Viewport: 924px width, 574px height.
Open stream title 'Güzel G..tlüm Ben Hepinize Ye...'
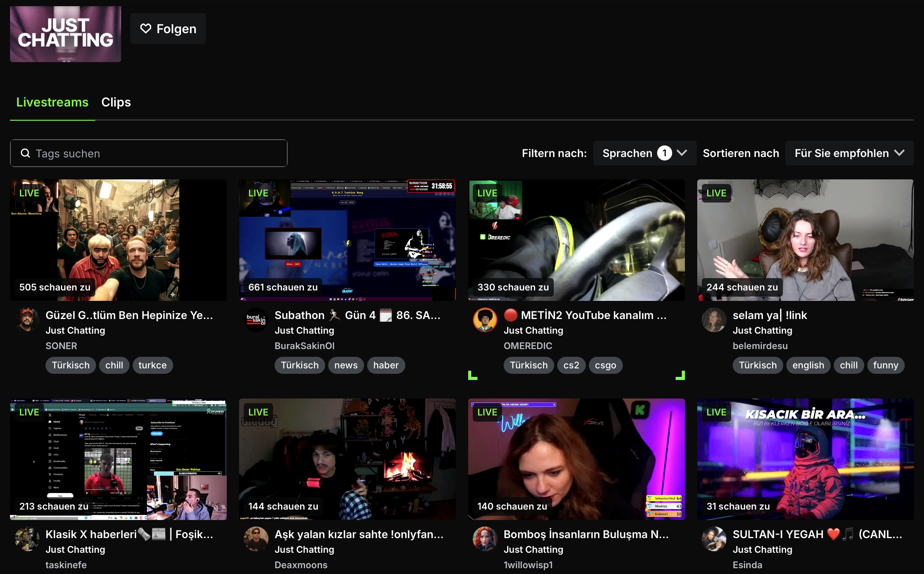click(129, 315)
